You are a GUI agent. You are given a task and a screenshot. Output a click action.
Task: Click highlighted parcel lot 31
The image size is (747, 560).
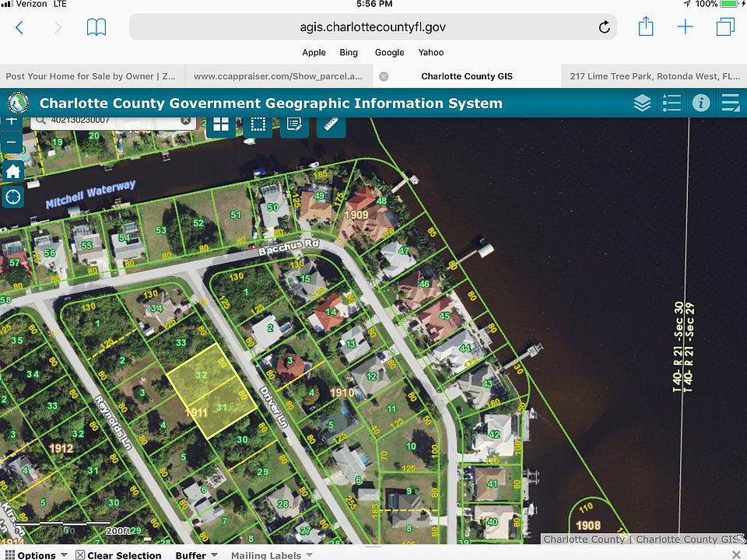tap(221, 408)
